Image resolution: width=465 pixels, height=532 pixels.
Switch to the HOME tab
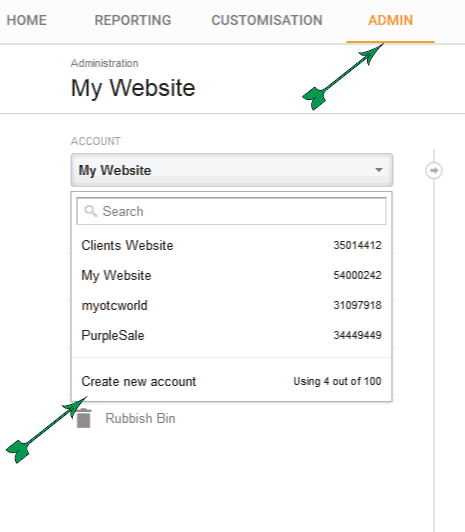tap(26, 20)
